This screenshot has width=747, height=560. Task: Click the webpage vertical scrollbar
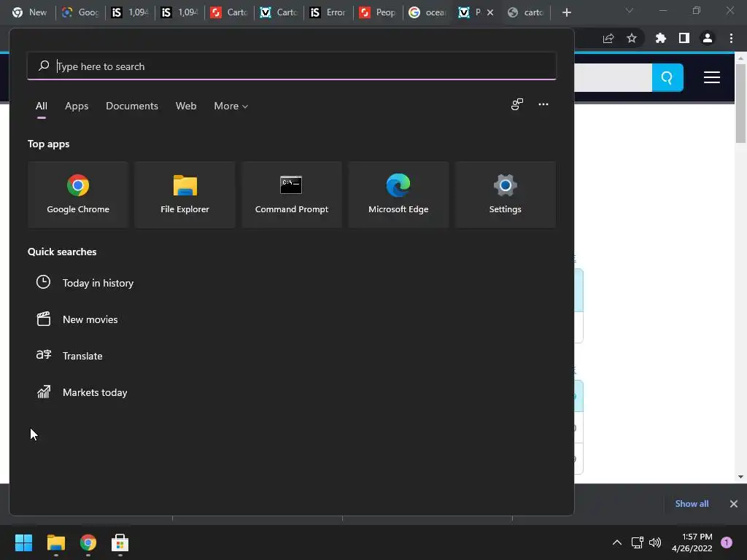tap(740, 102)
